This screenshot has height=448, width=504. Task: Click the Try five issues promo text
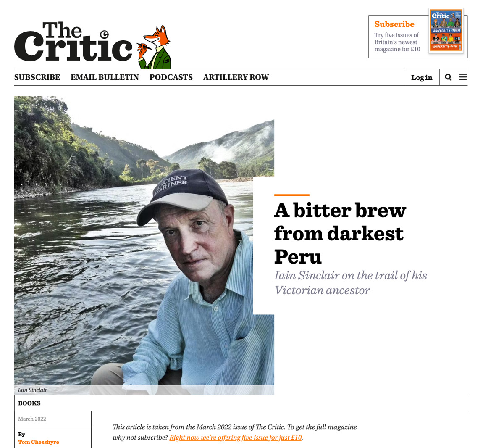tap(397, 42)
